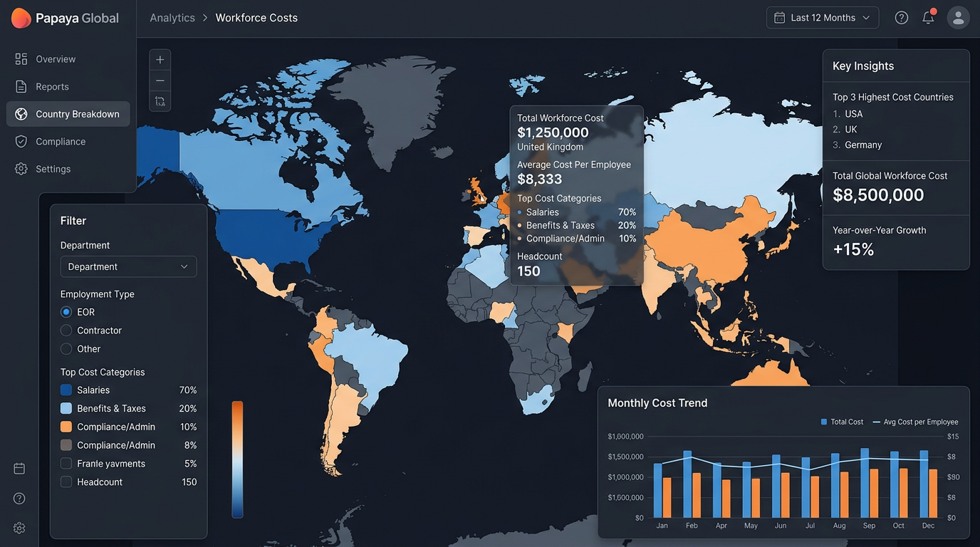Select the Other employment type

(66, 349)
